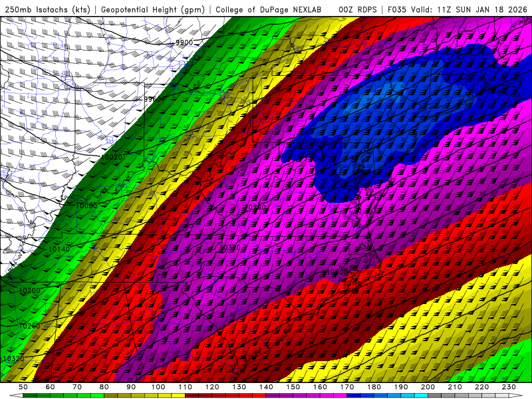Click the 110 value on the color scale

point(186,387)
